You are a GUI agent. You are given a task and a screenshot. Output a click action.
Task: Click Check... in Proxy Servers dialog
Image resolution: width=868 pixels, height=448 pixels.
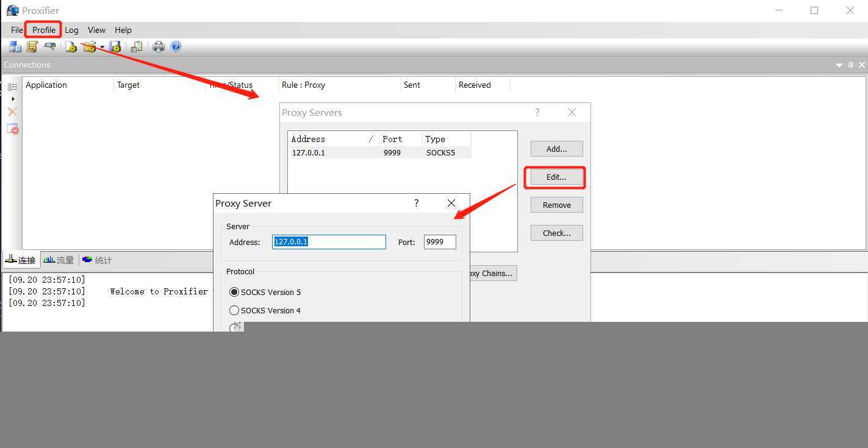click(x=556, y=233)
